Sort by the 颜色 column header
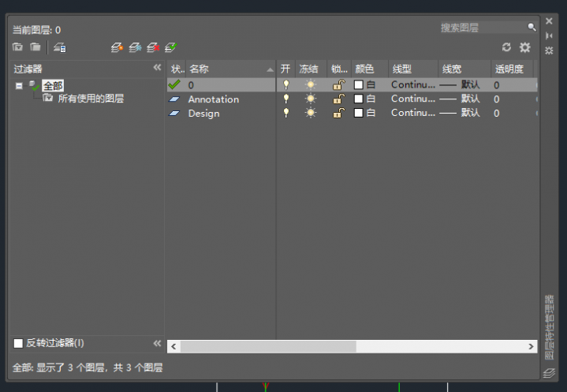Viewport: 567px width, 392px height. click(x=370, y=69)
